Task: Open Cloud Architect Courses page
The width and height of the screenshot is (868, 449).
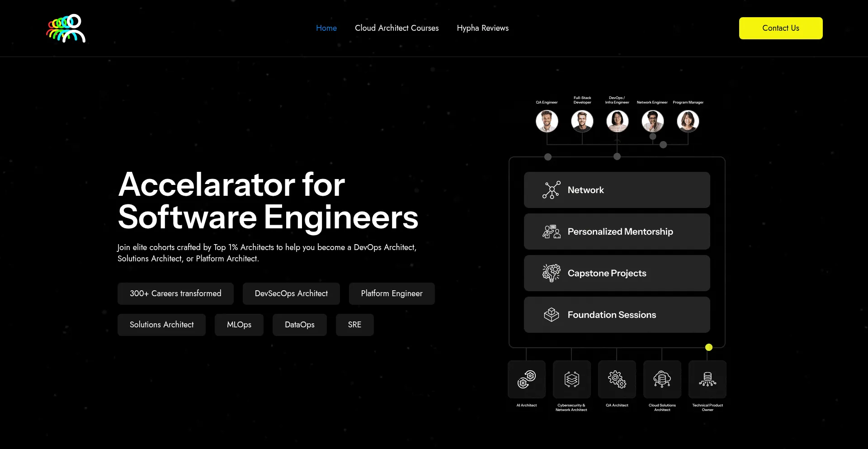Action: click(x=396, y=28)
